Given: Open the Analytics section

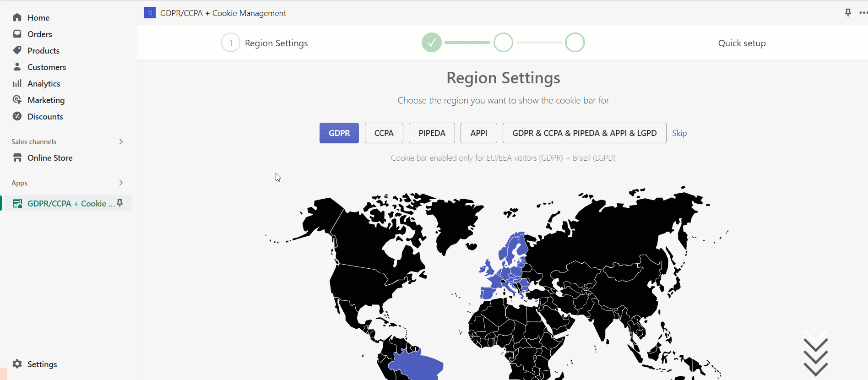Looking at the screenshot, I should coord(44,83).
